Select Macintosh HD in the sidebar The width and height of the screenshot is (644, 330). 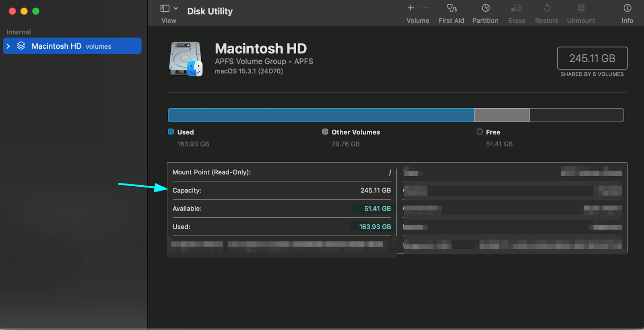point(72,46)
